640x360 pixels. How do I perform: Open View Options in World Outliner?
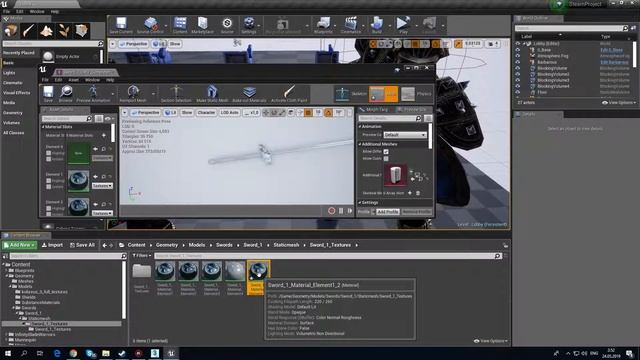(x=619, y=102)
